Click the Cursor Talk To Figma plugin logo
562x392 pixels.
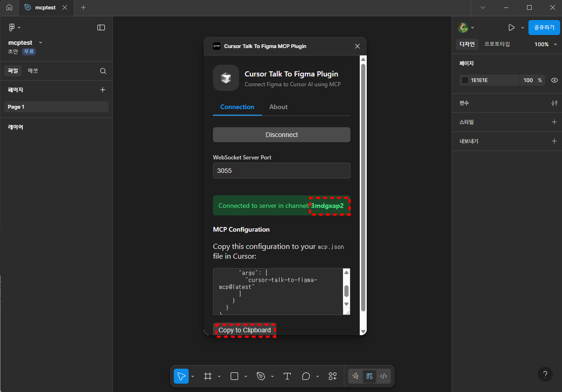pyautogui.click(x=226, y=78)
